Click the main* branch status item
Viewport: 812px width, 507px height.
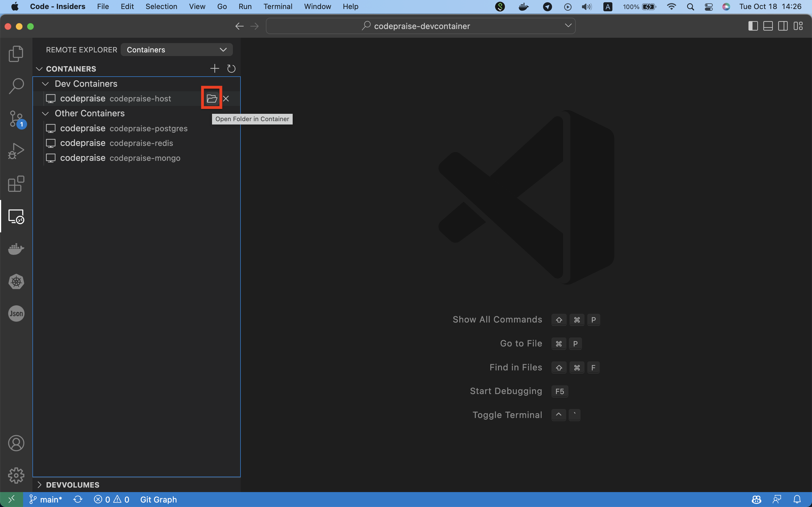(x=46, y=500)
